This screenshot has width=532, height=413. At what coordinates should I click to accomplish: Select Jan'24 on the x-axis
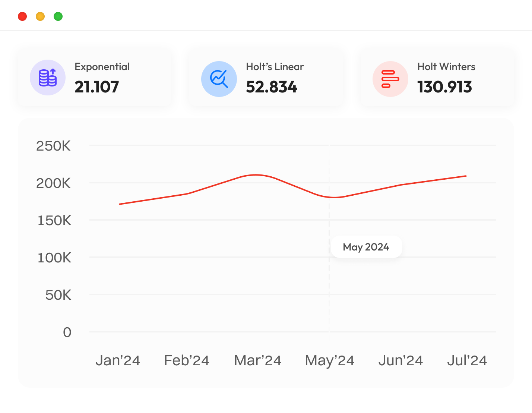(118, 360)
